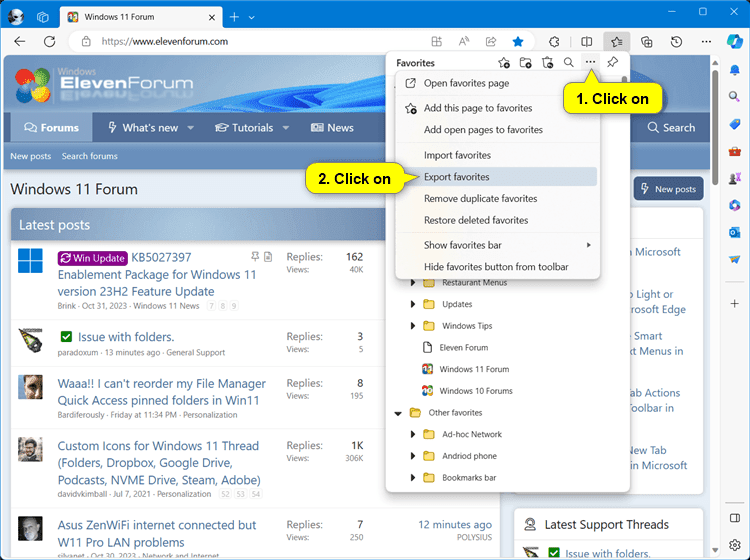Select Open favorites page menu item
This screenshot has height=560, width=750.
coord(497,83)
